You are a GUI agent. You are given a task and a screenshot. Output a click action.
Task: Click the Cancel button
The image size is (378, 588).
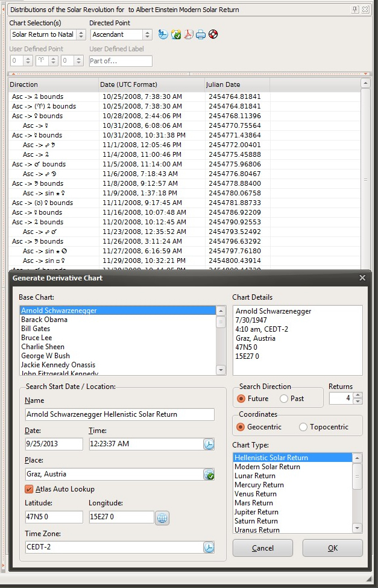[262, 548]
